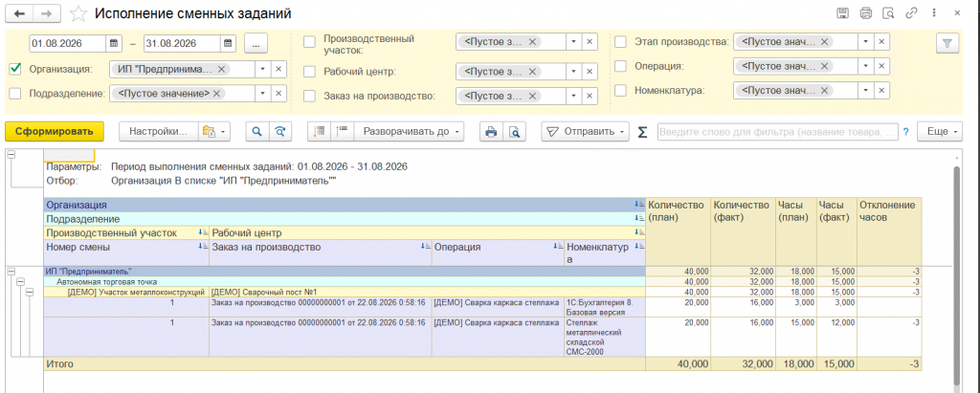Viewport: 980px width, 393px height.
Task: Sort by Заказ на производство sort icon
Action: pyautogui.click(x=425, y=246)
